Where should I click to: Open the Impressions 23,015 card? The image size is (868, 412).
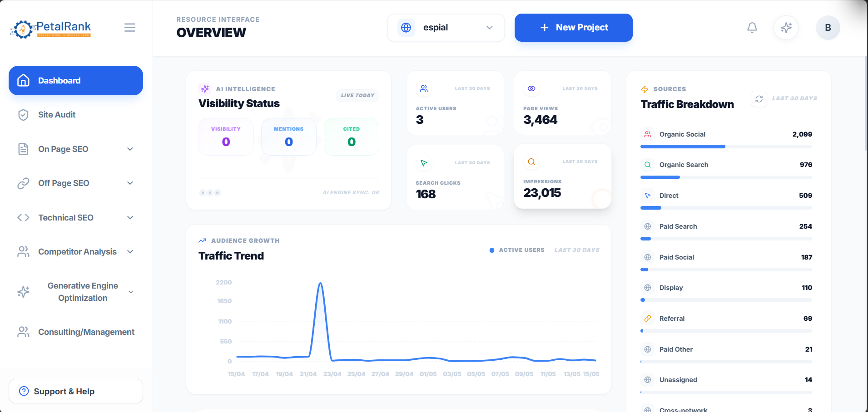coord(563,177)
